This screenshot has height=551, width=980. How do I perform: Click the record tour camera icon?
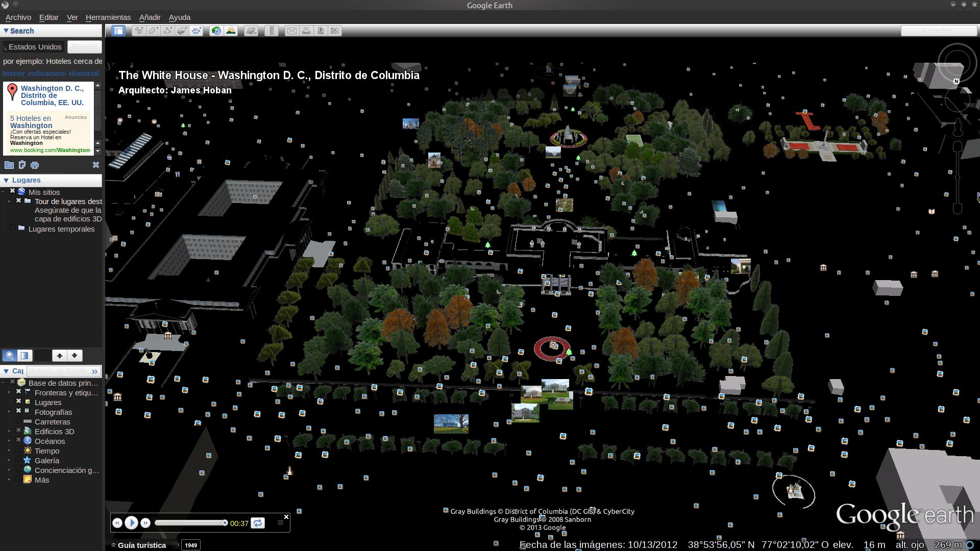click(x=197, y=31)
